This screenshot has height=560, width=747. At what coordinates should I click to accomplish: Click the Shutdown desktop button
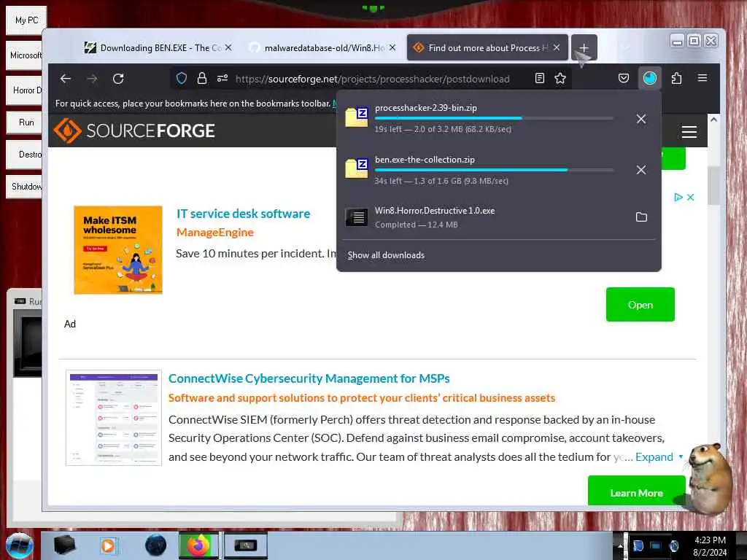coord(25,186)
